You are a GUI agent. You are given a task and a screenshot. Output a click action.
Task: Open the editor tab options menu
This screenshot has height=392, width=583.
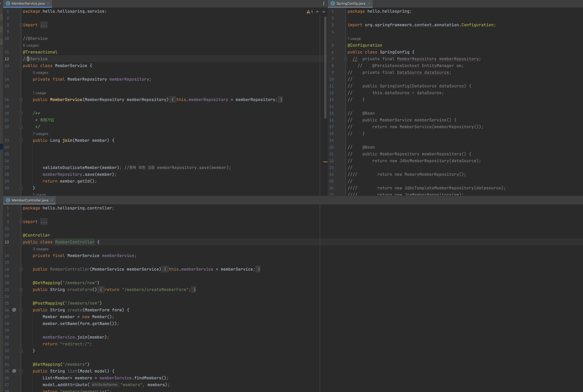coord(324,4)
